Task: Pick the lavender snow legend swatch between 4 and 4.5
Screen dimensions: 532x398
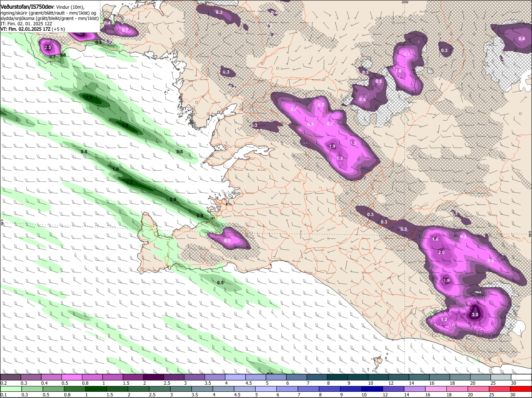Action: (x=235, y=377)
